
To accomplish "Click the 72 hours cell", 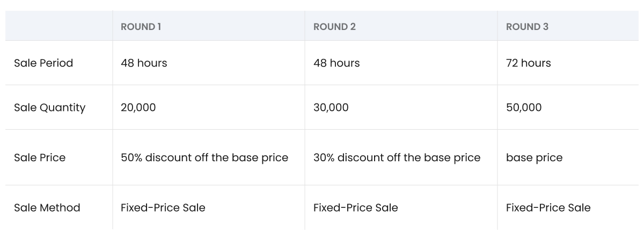I will coord(528,63).
